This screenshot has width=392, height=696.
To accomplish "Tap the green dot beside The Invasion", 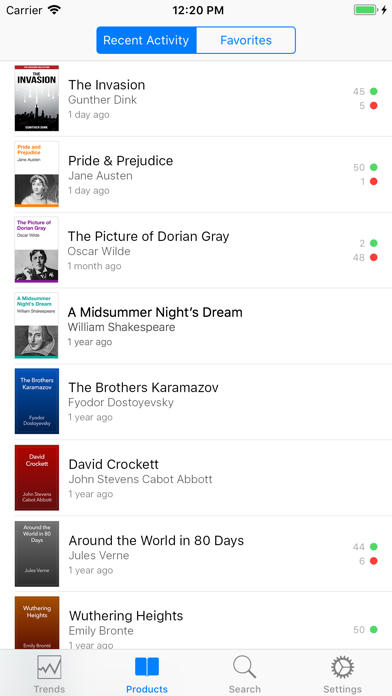I will [x=374, y=91].
